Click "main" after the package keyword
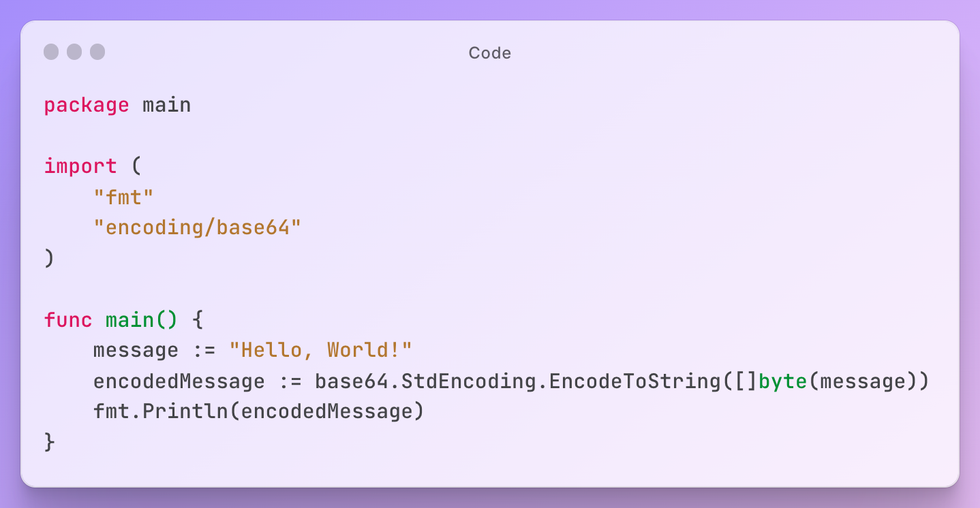980x508 pixels. 166,106
